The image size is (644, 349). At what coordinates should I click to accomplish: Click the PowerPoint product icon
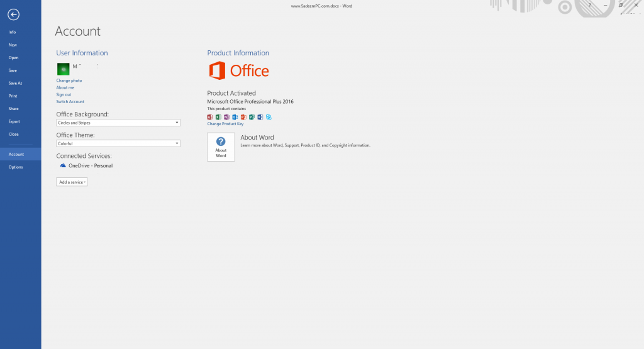[243, 117]
